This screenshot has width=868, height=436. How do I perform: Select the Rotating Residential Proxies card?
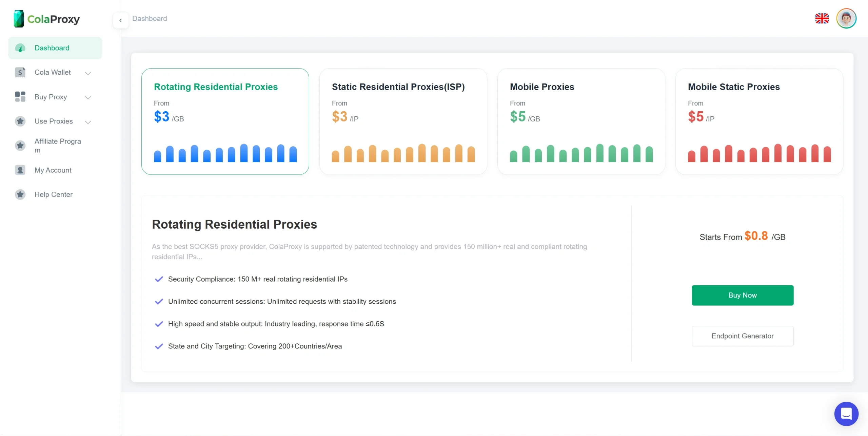225,121
